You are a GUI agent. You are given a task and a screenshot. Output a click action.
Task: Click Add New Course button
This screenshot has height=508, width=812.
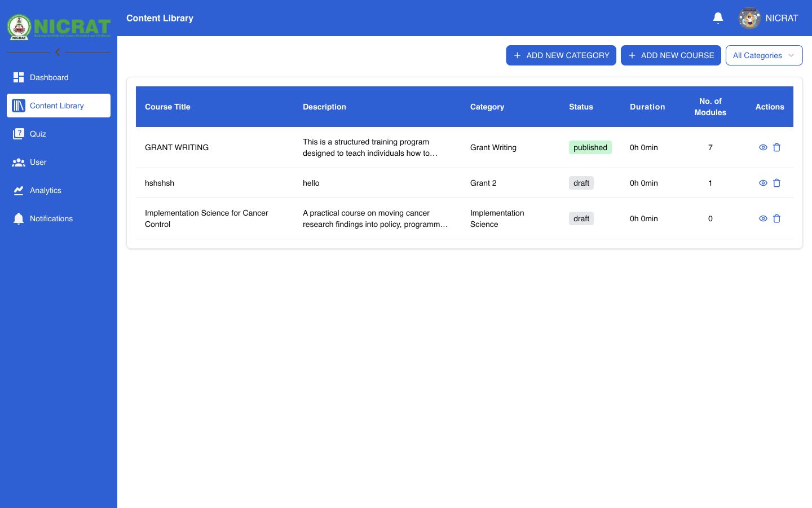[x=671, y=55]
